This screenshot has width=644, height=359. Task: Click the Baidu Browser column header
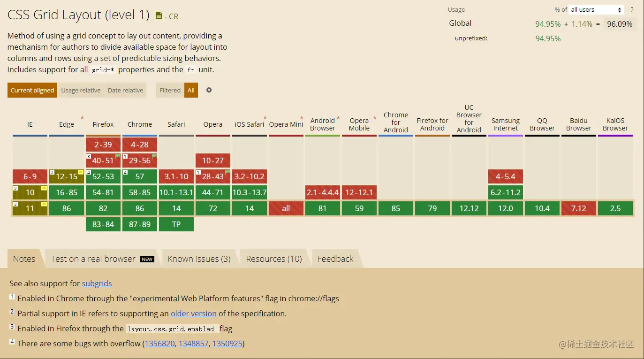click(x=579, y=124)
